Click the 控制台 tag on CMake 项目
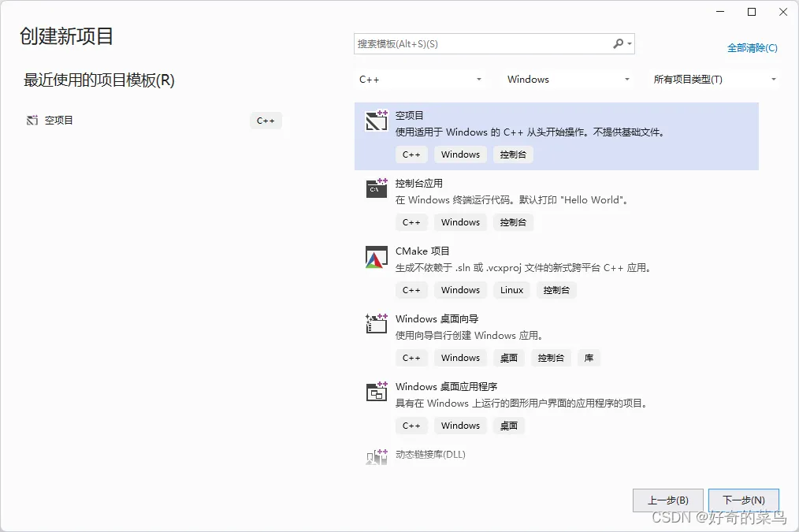 [x=556, y=290]
